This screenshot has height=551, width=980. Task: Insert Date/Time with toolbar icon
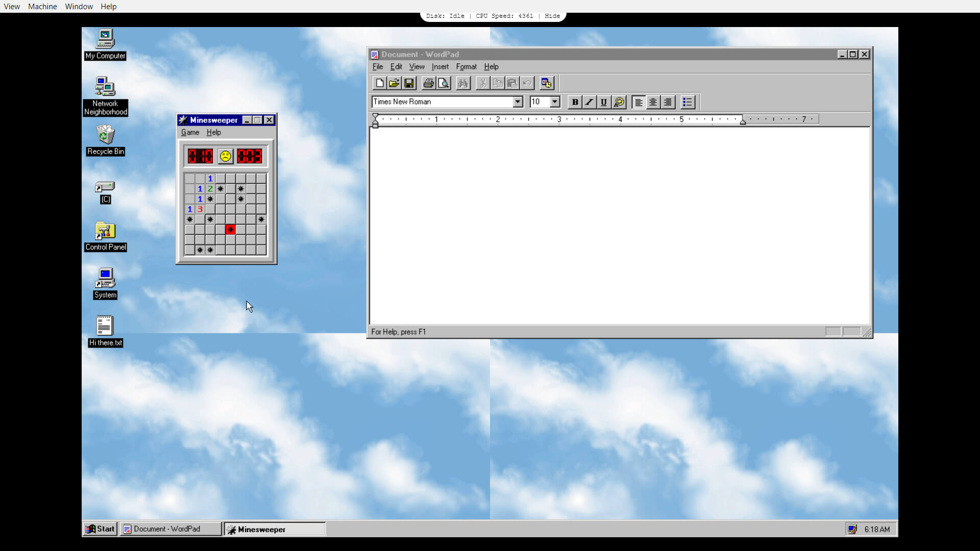(x=547, y=83)
